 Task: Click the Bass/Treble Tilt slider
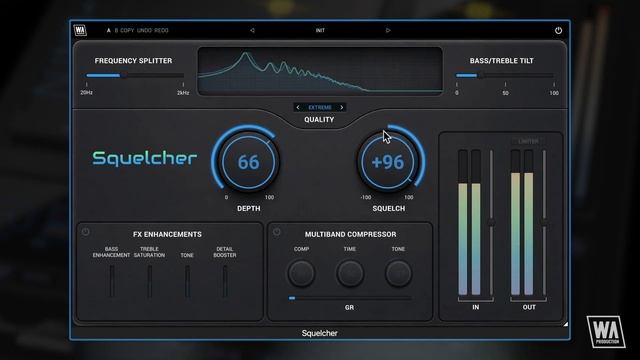click(504, 76)
